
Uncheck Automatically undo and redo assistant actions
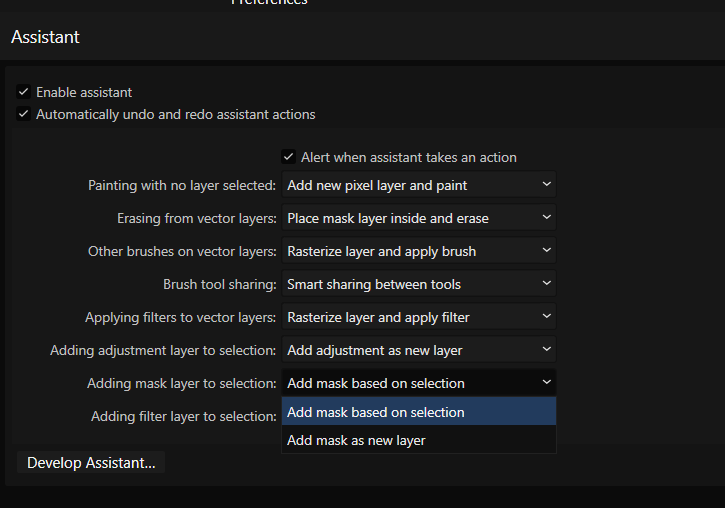(x=23, y=114)
